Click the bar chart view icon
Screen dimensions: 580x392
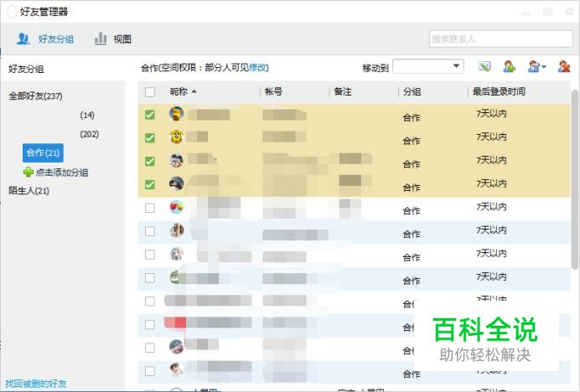(101, 39)
